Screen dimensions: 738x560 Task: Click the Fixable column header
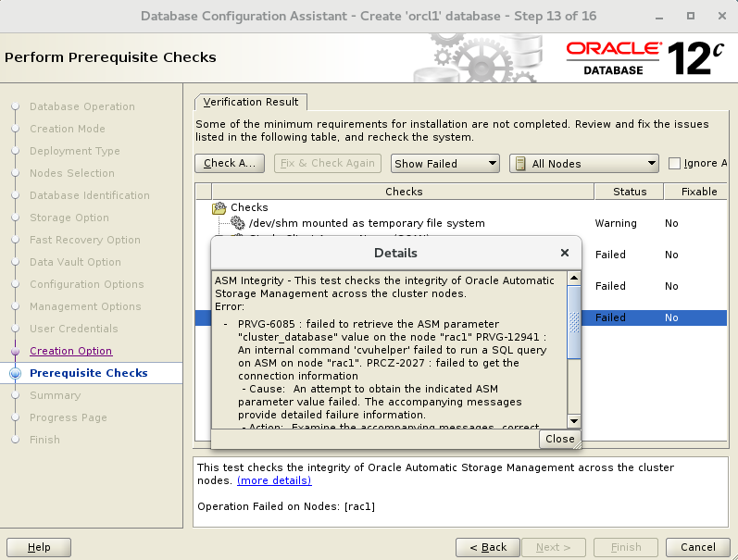click(x=696, y=192)
